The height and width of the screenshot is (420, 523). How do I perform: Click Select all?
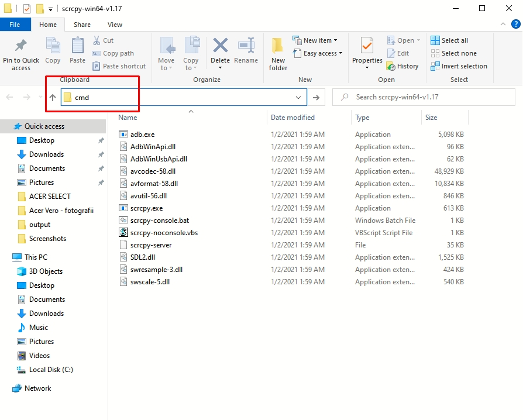pyautogui.click(x=449, y=40)
